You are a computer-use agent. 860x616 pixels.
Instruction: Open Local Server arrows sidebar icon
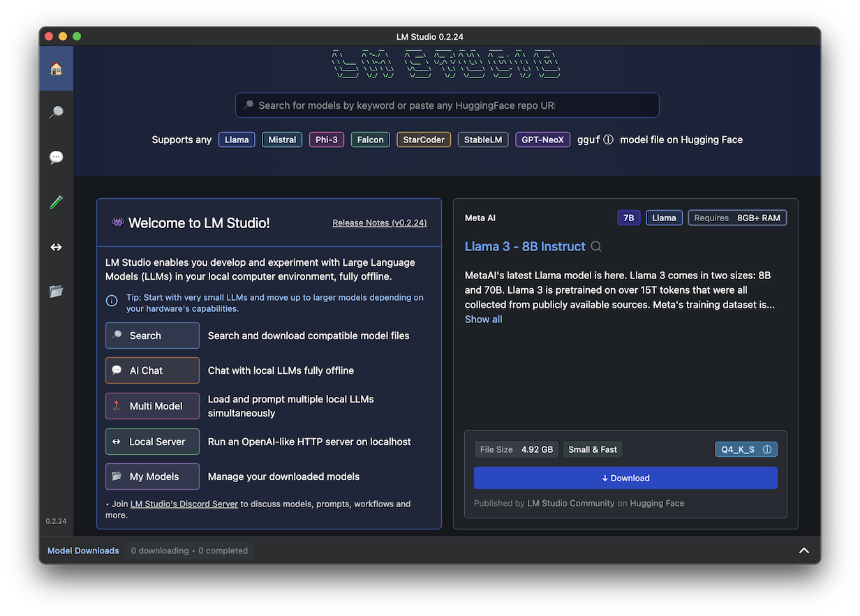click(x=57, y=247)
